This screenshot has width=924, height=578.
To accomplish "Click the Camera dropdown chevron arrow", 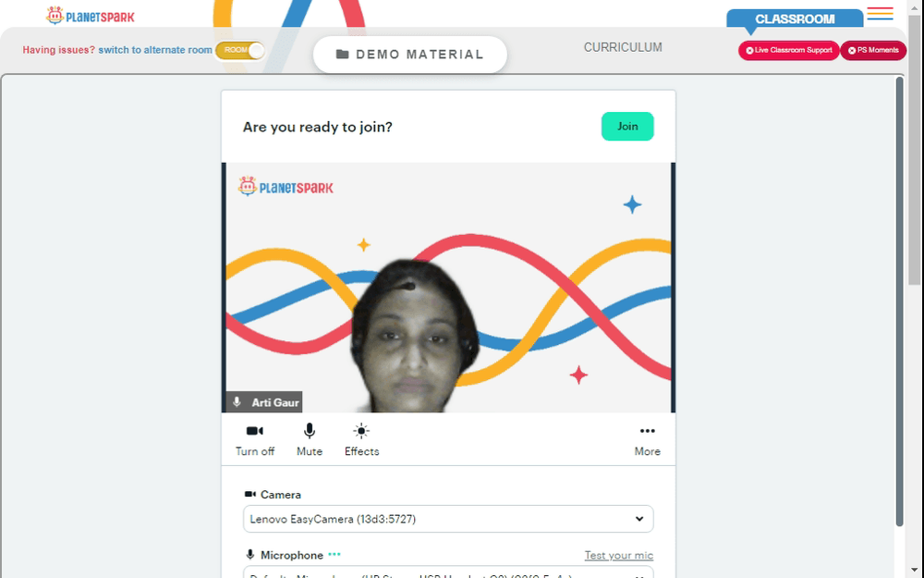I will (639, 519).
